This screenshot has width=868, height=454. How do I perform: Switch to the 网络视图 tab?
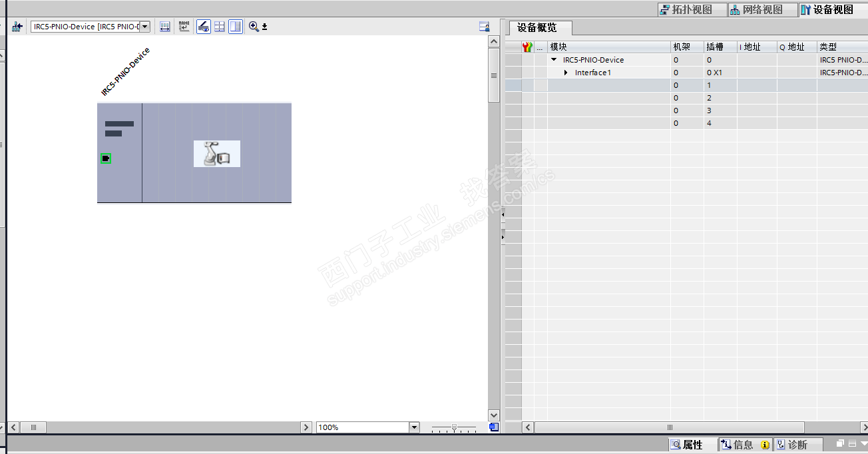click(761, 9)
